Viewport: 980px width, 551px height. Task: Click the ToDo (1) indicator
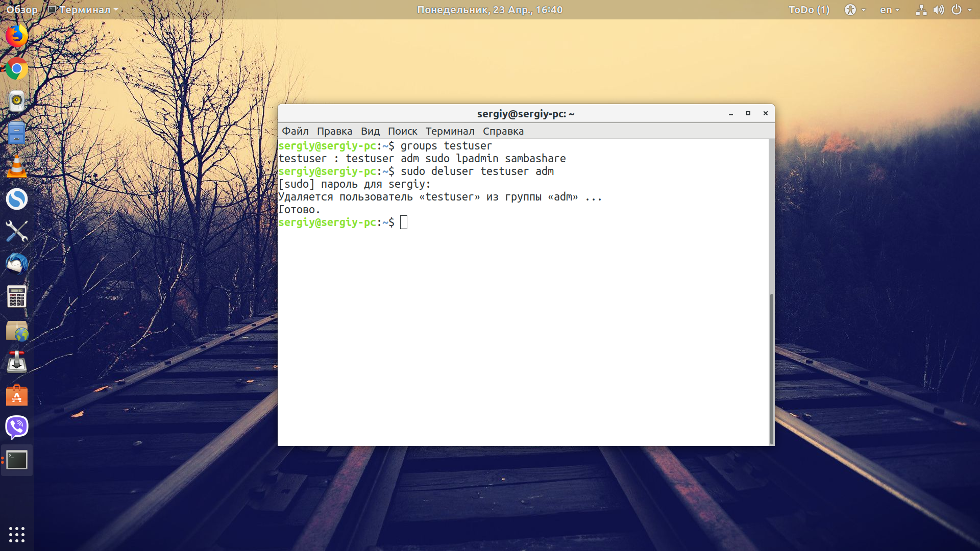click(809, 10)
